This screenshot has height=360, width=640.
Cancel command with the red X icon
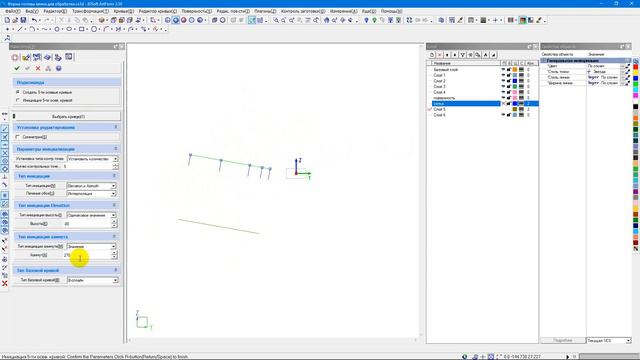38,68
